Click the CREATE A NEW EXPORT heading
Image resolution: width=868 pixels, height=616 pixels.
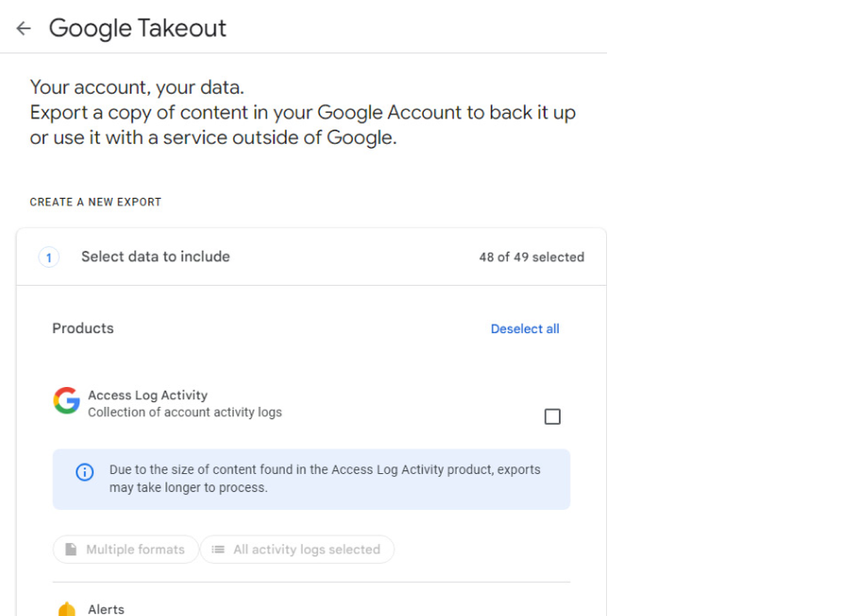coord(95,202)
